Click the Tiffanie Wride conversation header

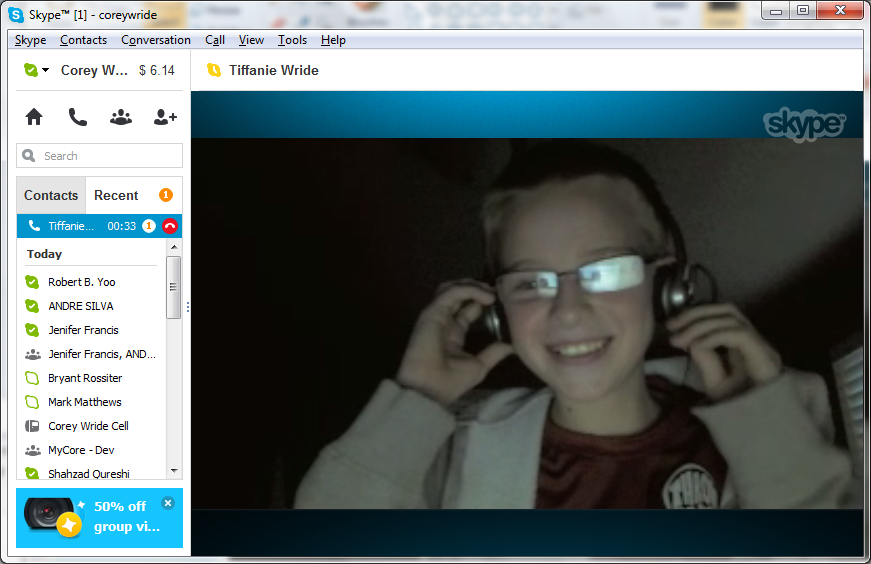click(x=274, y=71)
